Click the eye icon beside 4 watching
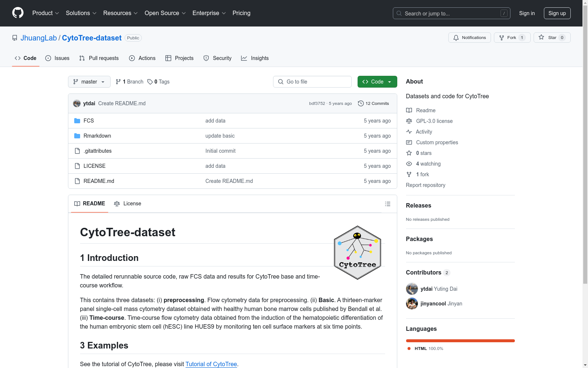The height and width of the screenshot is (368, 588). coord(409,164)
